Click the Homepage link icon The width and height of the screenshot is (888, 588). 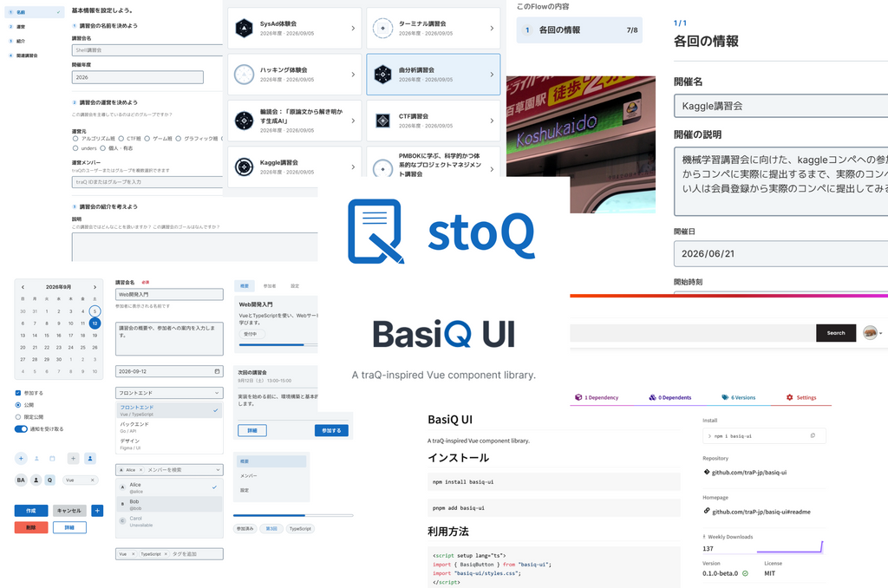click(x=707, y=511)
